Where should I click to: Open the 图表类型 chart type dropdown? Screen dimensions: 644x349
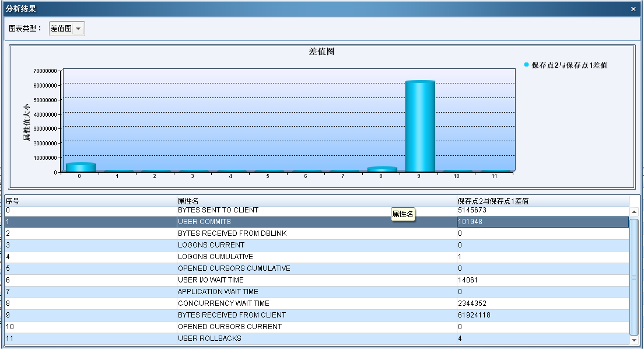tap(78, 29)
